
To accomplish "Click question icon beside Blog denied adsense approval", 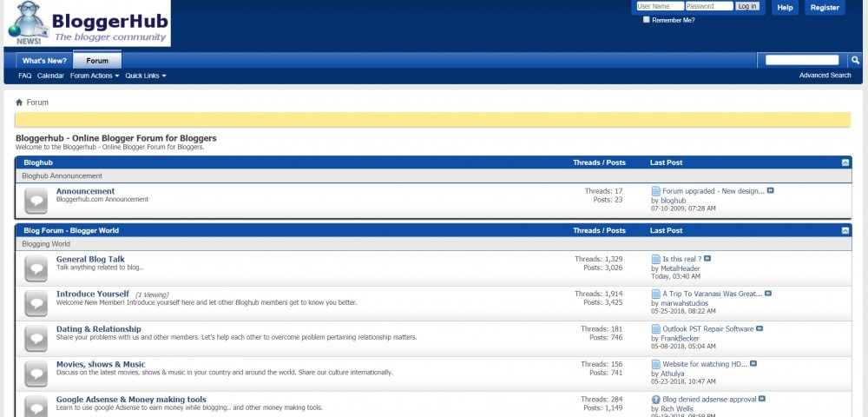I will pos(656,400).
